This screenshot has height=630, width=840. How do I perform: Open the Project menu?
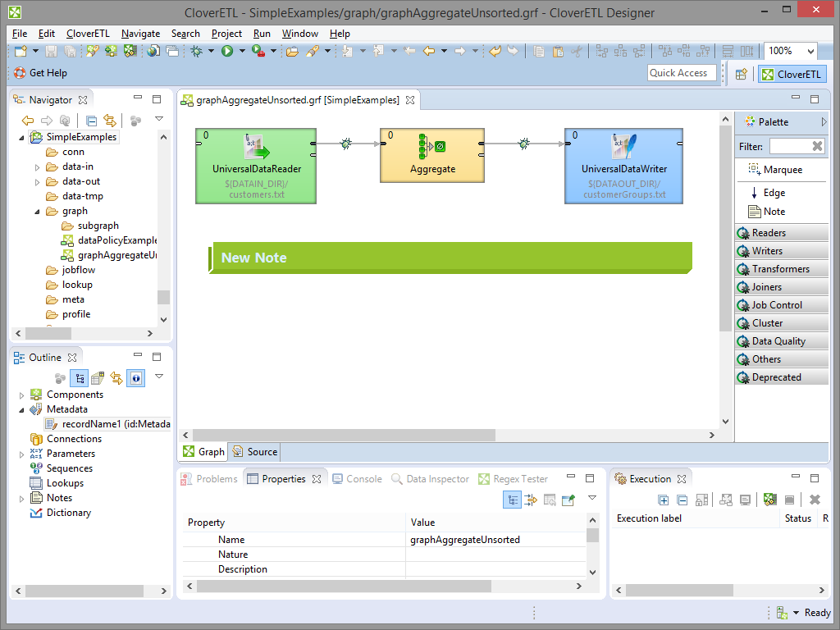[x=226, y=33]
